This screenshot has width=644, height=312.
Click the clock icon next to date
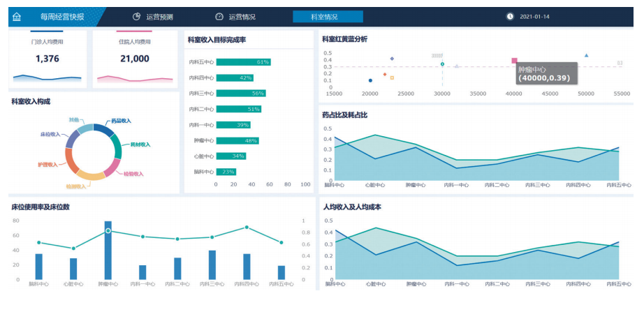tap(510, 16)
